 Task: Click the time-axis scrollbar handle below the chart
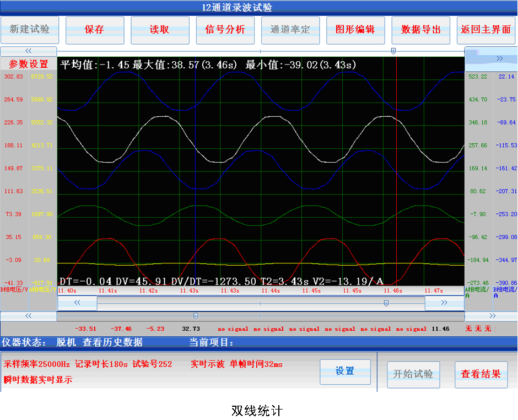(386, 303)
